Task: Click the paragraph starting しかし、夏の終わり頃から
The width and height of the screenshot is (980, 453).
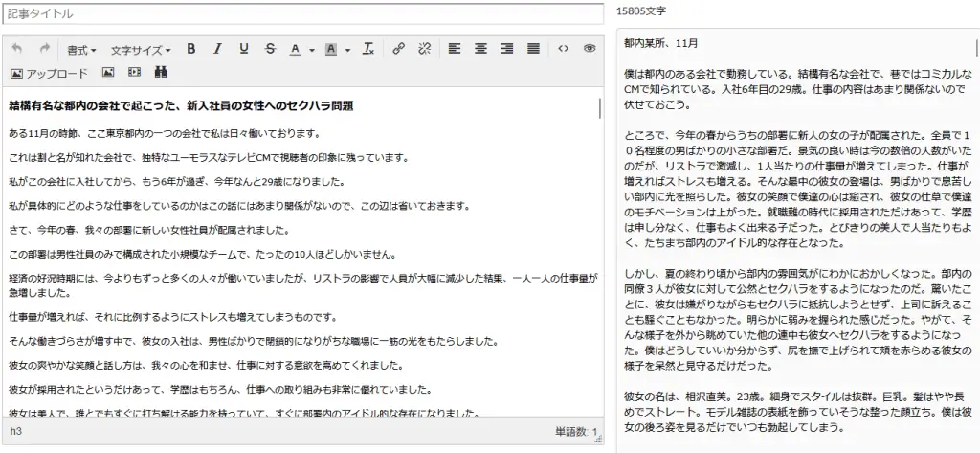Action: pyautogui.click(x=798, y=320)
